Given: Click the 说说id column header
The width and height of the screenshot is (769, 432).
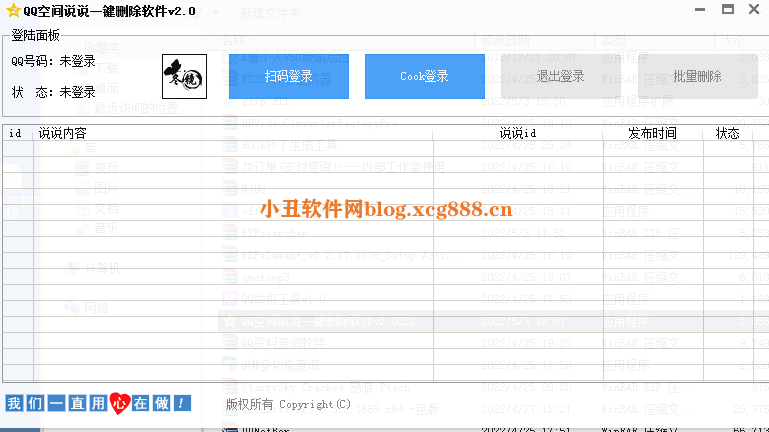Looking at the screenshot, I should click(x=518, y=133).
